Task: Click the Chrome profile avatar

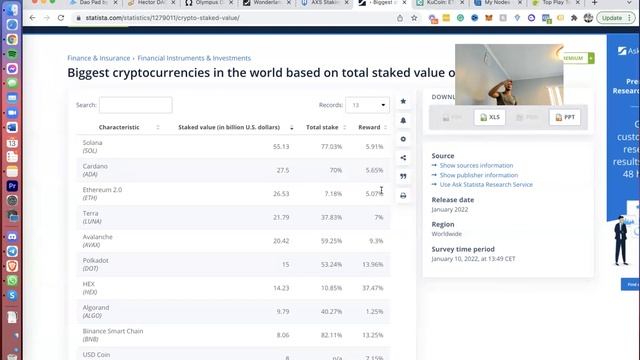Action: coord(588,18)
